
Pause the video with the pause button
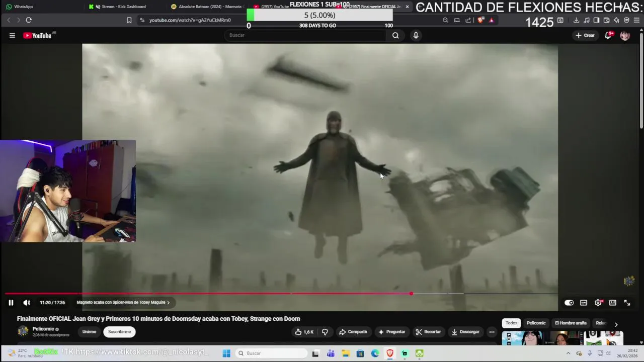point(11,303)
